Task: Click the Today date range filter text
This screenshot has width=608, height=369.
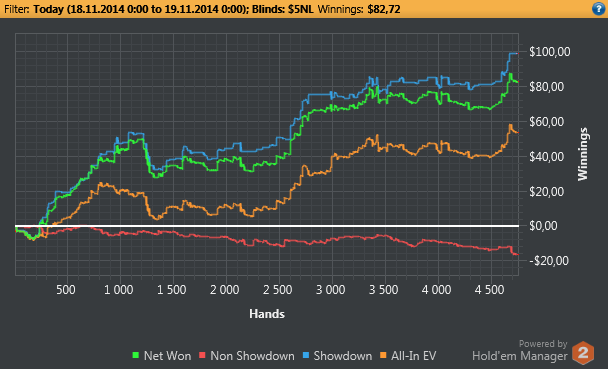Action: coord(141,9)
